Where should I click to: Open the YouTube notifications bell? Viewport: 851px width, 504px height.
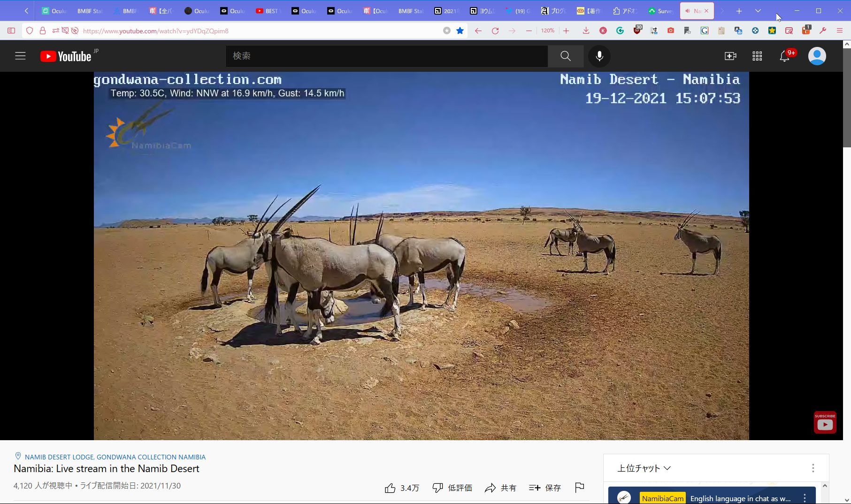(x=784, y=56)
